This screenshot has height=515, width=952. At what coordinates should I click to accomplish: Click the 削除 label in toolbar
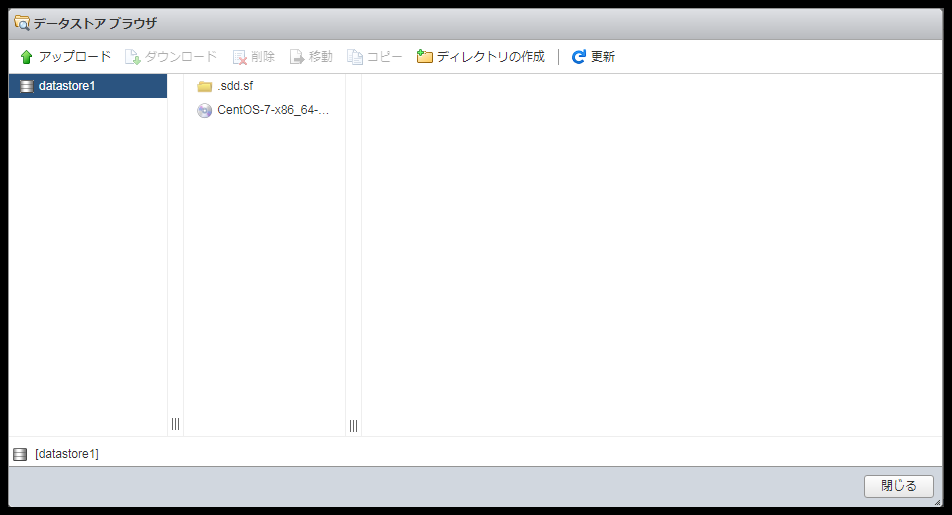click(x=263, y=56)
